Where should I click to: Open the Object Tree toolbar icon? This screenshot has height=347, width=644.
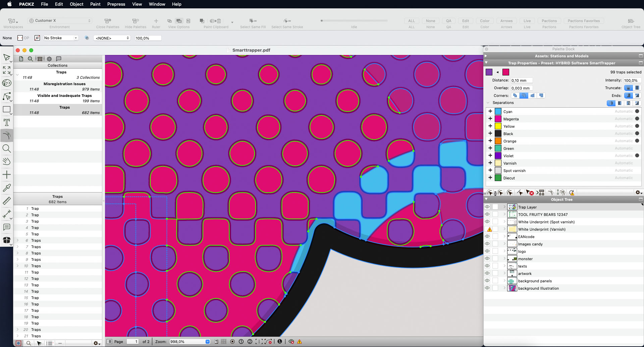tap(631, 21)
